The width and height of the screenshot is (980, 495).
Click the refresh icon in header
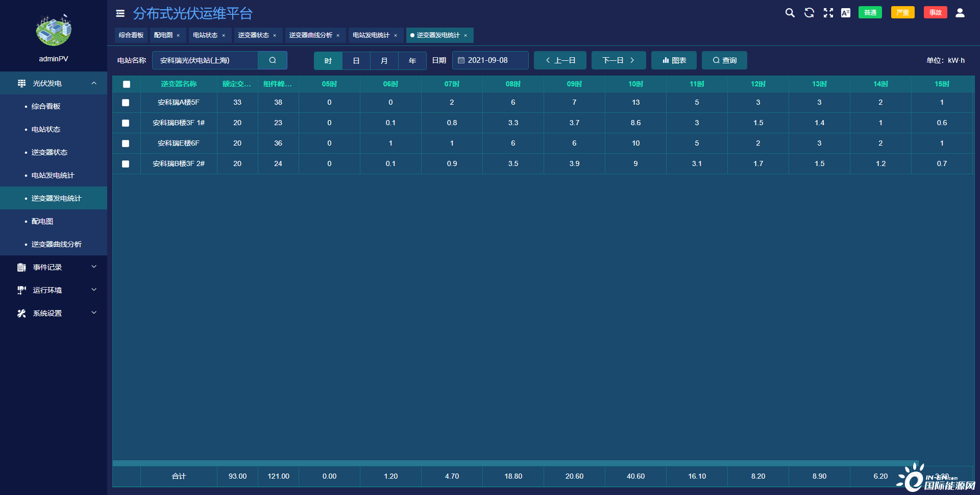coord(809,13)
